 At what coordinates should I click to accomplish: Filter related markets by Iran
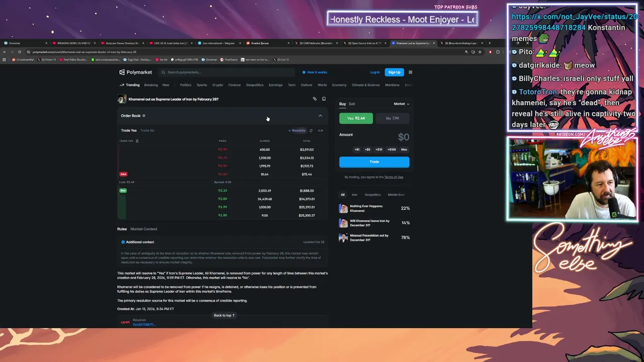pos(355,195)
